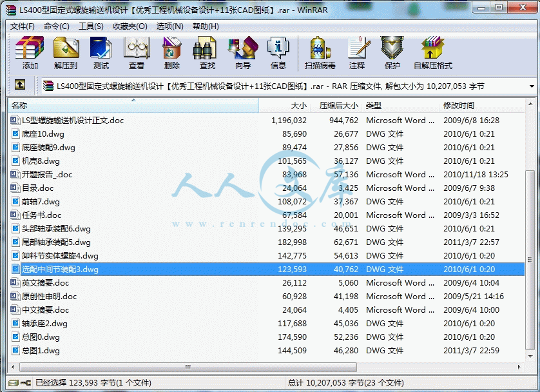This screenshot has width=540, height=392.
Task: Open the 命令(C) menu
Action: click(57, 26)
